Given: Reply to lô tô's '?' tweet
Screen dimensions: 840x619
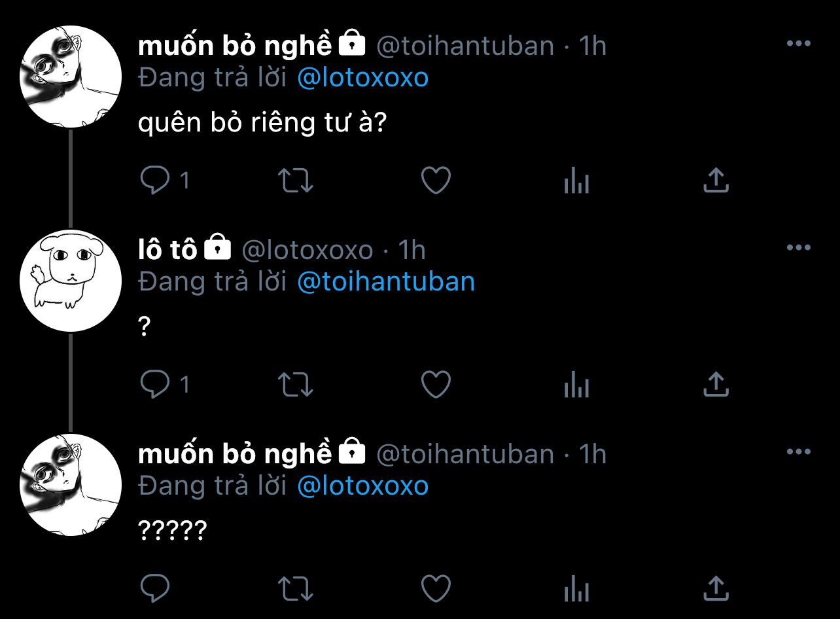Looking at the screenshot, I should pos(155,385).
